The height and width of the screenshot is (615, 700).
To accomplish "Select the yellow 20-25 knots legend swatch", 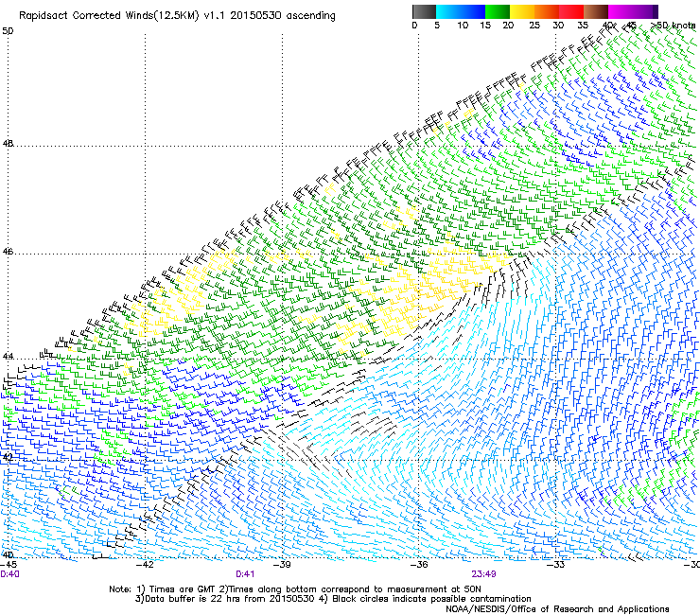I will pos(522,11).
